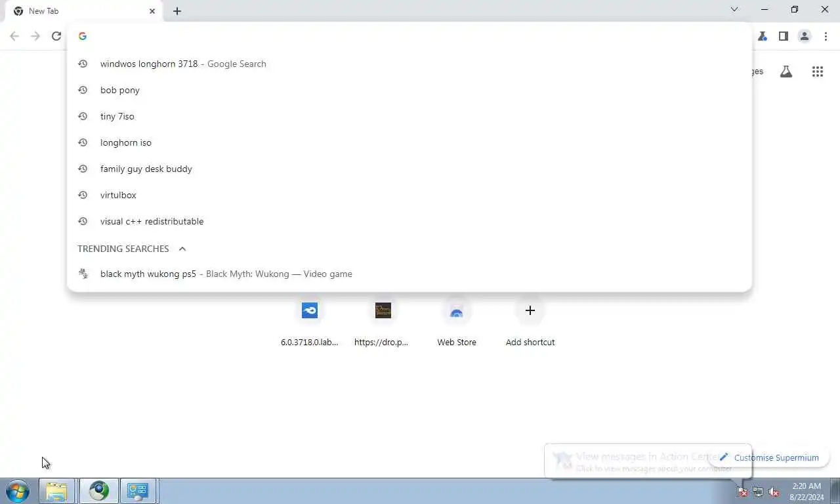
Task: Open the three-dot browser menu
Action: pos(826,36)
